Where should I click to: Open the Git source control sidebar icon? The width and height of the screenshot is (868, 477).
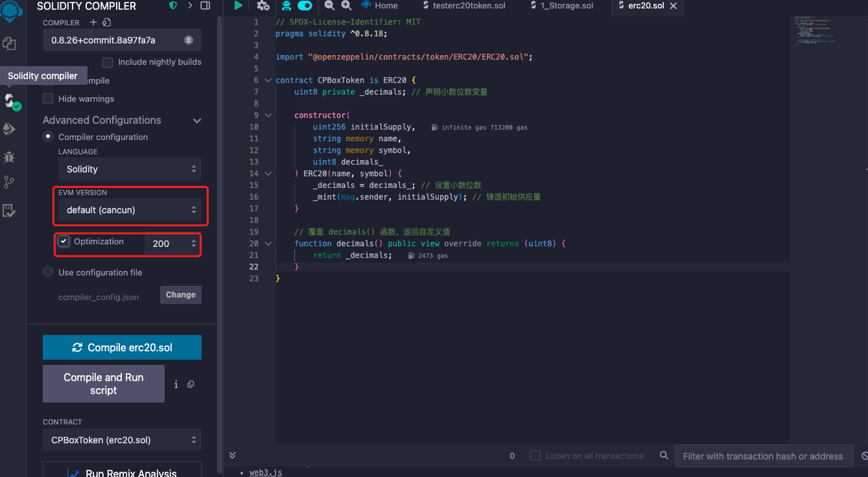coord(9,183)
